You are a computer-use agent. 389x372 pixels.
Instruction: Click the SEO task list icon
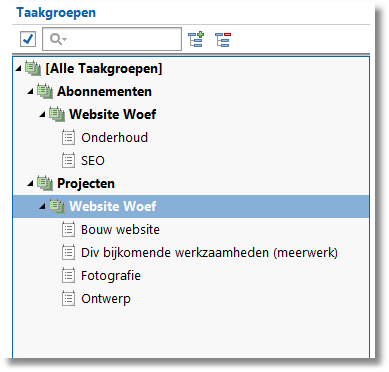point(68,160)
